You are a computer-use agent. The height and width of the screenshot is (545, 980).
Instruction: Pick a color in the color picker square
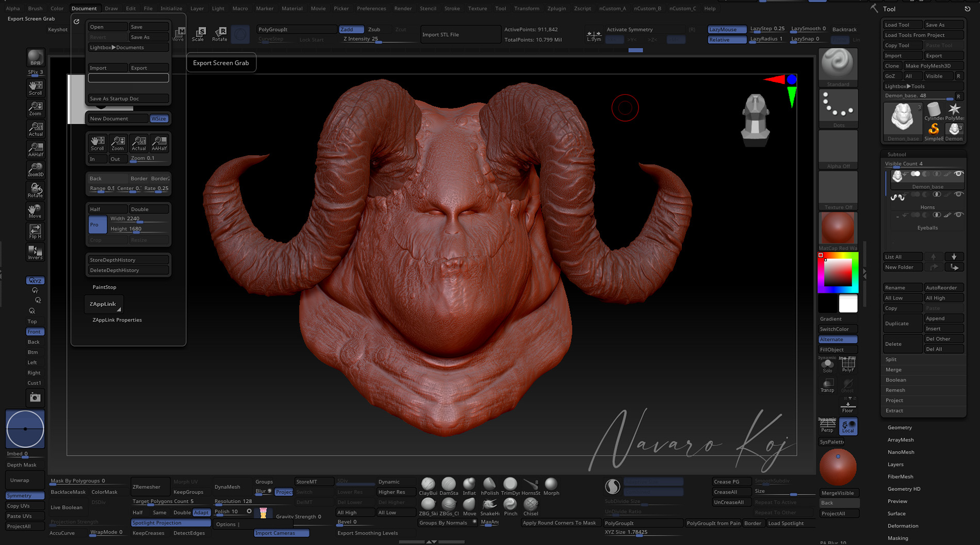pos(838,272)
